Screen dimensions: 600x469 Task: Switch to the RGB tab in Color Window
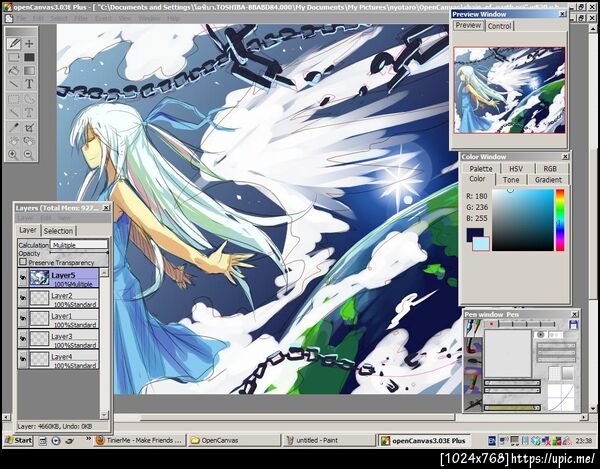click(550, 169)
